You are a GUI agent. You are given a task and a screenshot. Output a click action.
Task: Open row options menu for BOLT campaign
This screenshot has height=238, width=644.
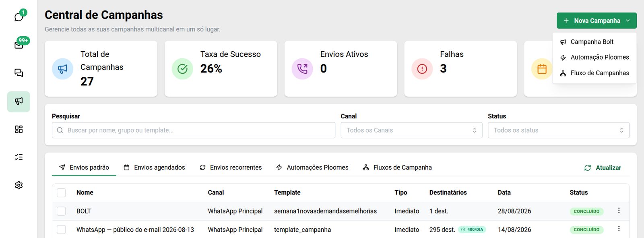[619, 211]
